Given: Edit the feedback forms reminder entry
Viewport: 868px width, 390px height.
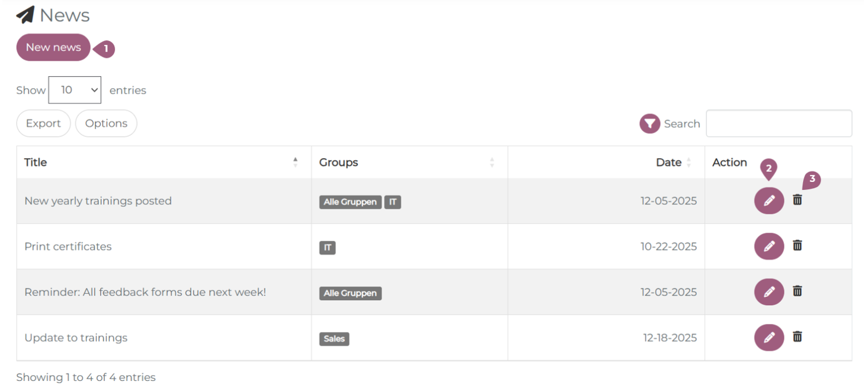Looking at the screenshot, I should tap(769, 292).
